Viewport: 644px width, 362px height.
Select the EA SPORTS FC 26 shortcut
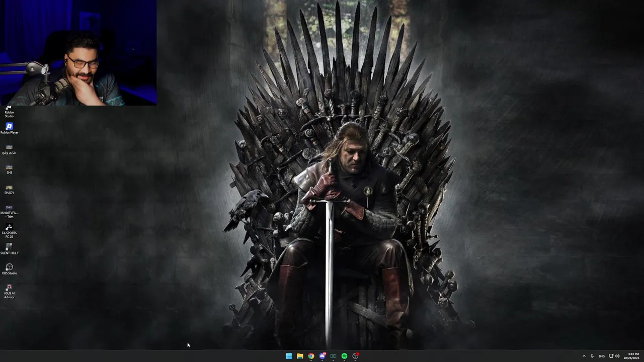pos(9,231)
